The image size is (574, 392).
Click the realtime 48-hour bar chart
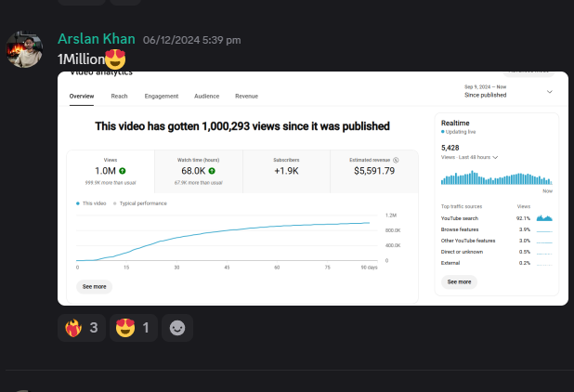497,177
